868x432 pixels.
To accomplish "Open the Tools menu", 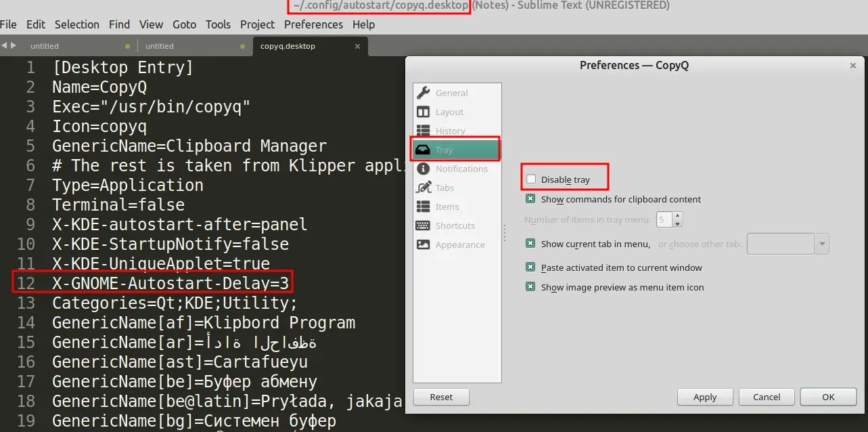I will [218, 24].
